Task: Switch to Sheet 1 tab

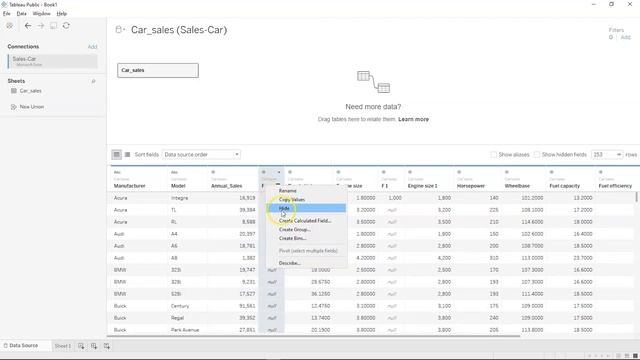Action: pyautogui.click(x=63, y=346)
